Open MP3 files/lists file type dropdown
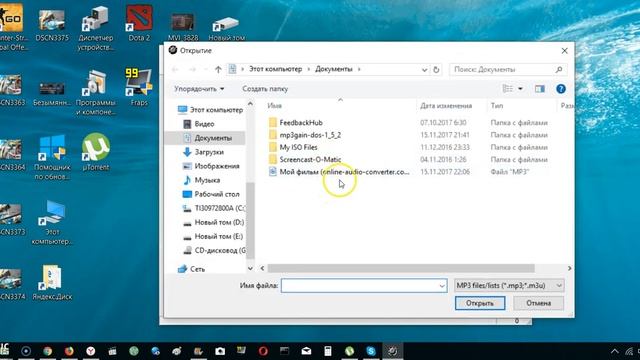Viewport: 640px width, 360px height. 509,285
